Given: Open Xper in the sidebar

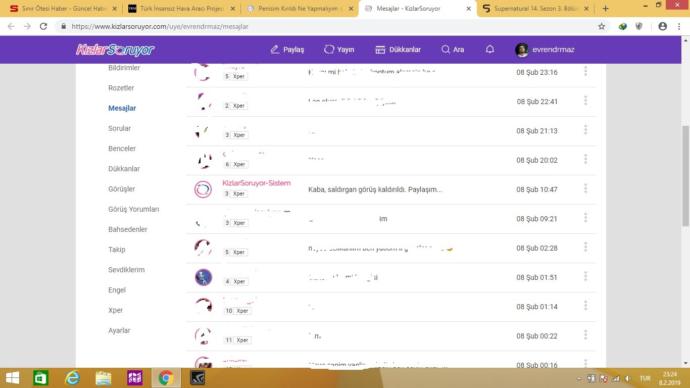Looking at the screenshot, I should (x=115, y=311).
